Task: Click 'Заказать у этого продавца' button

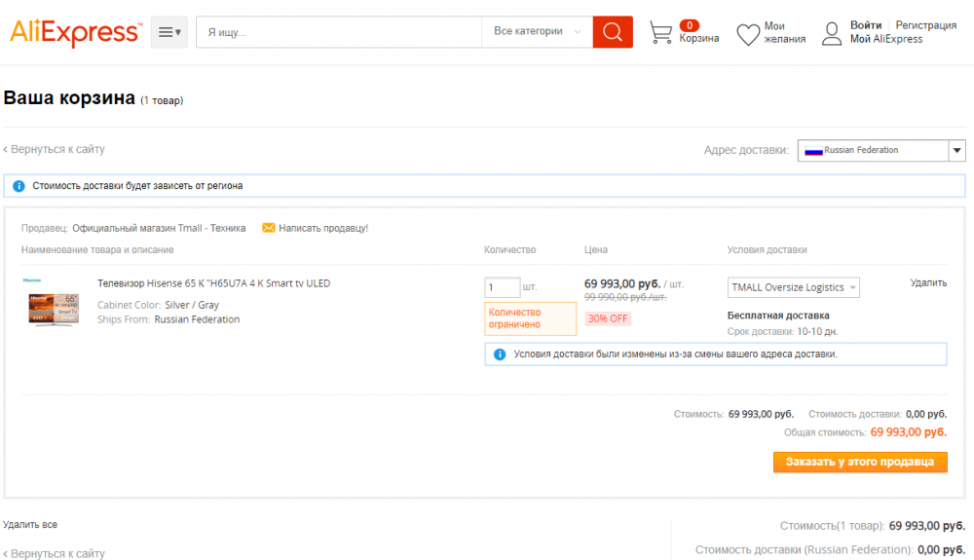Action: tap(860, 462)
